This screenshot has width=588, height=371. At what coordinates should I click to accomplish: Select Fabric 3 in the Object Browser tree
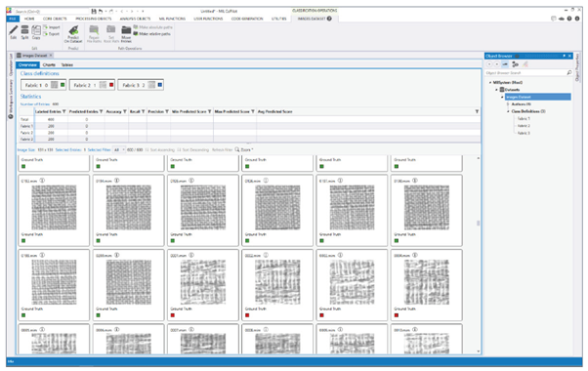point(524,133)
